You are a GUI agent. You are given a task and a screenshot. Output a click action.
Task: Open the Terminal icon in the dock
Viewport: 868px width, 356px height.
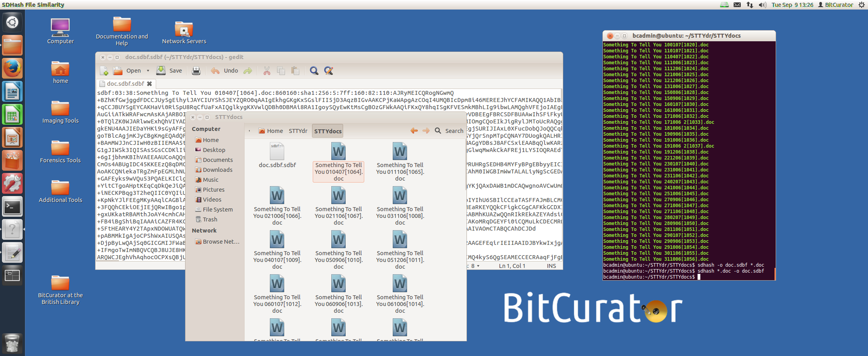click(12, 206)
